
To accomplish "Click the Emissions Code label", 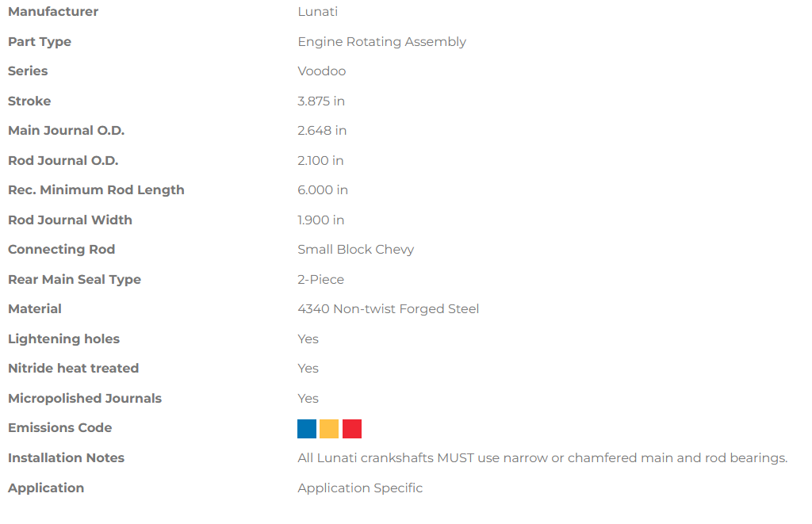I will (60, 428).
